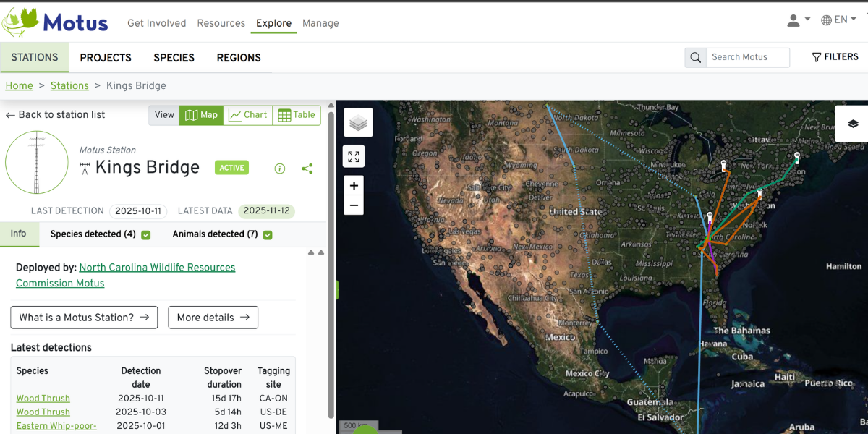The image size is (868, 434).
Task: Toggle Animals detected checkbox
Action: (268, 235)
